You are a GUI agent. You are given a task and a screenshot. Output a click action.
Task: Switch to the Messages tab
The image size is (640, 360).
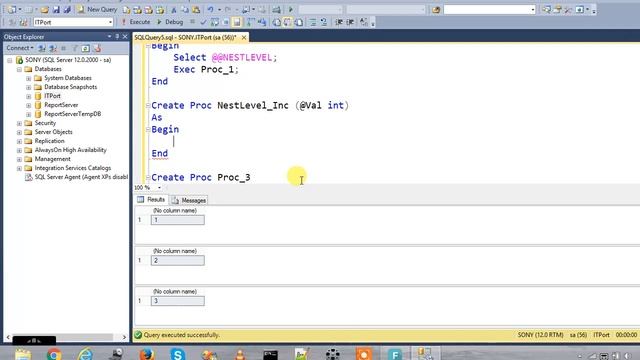[x=189, y=200]
